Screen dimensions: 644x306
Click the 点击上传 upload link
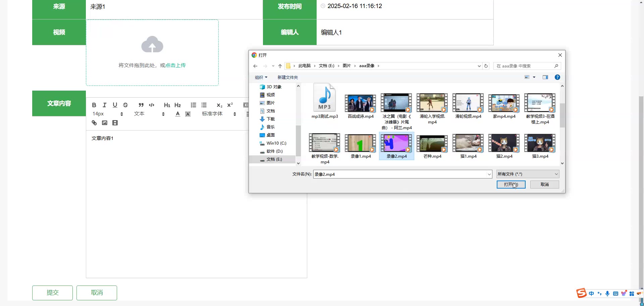175,65
